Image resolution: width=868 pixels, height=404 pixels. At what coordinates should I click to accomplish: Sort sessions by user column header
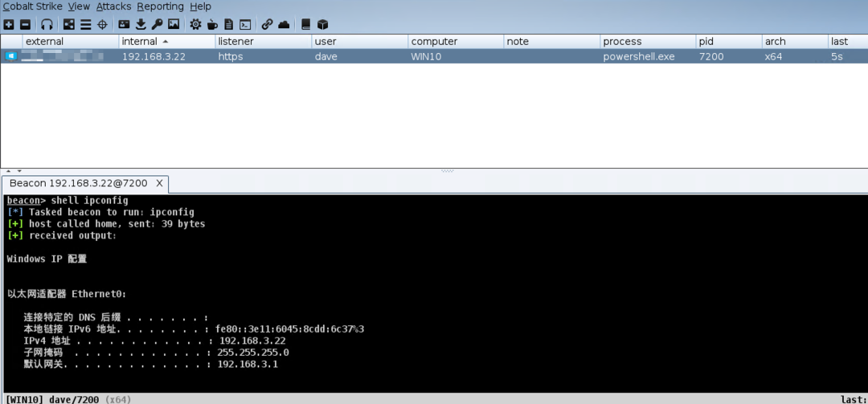359,42
